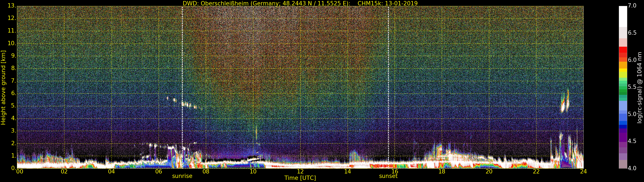Click the '1.' height tick label

[13, 156]
